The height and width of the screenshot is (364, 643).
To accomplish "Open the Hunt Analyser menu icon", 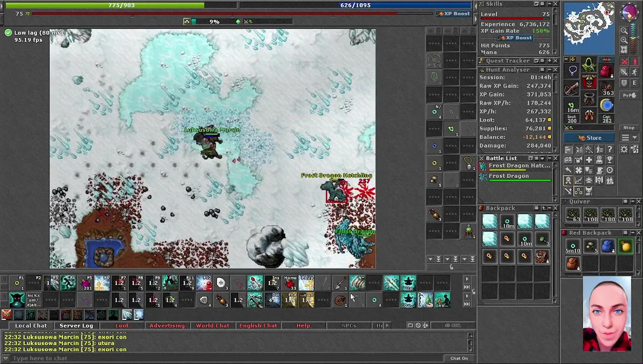I will click(542, 69).
